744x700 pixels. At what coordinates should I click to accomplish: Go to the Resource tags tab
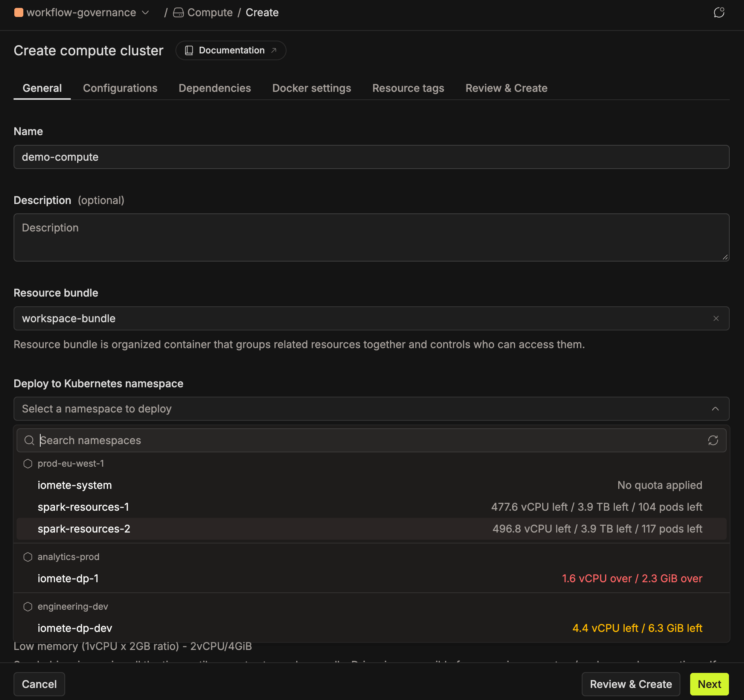coord(408,88)
